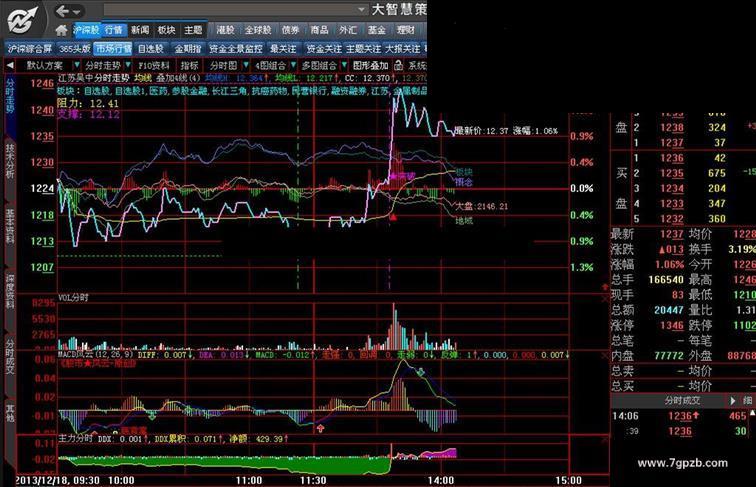Open 大报关注 page
756x487 pixels.
pyautogui.click(x=403, y=49)
